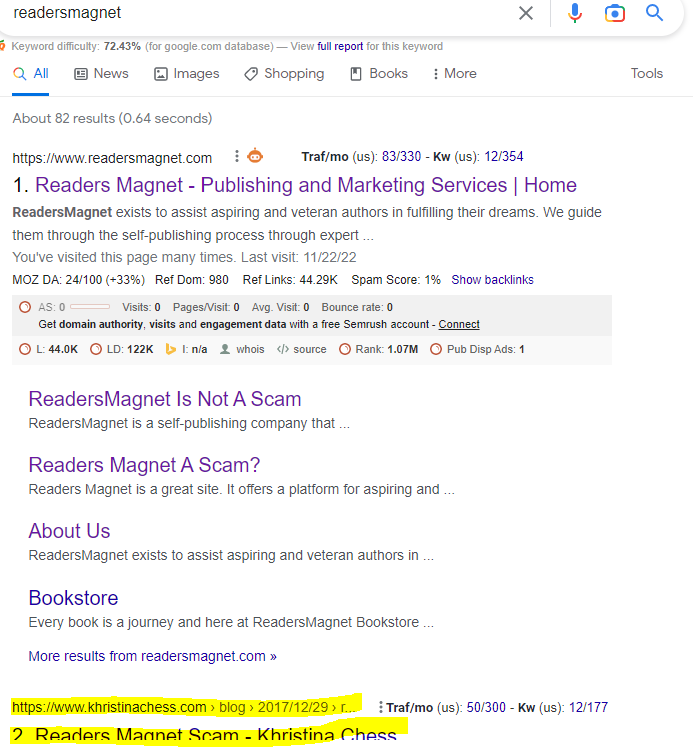Open khristinachess.com breadcrumb URL
This screenshot has height=747, width=693.
(184, 707)
